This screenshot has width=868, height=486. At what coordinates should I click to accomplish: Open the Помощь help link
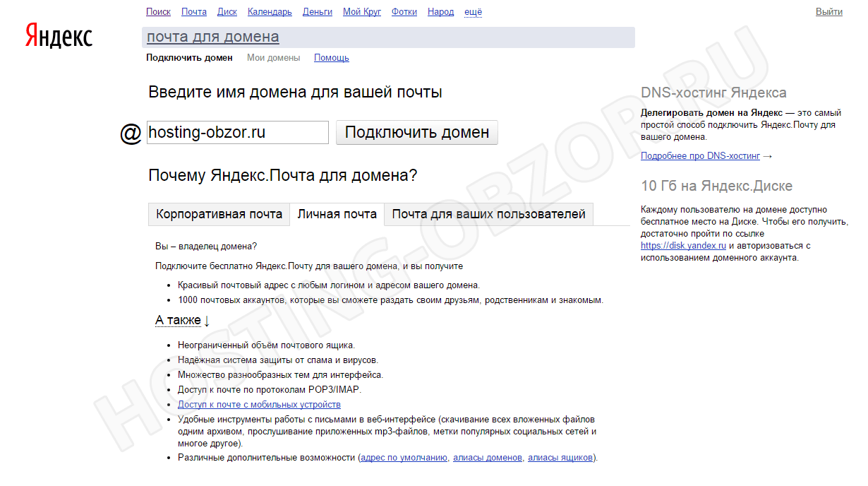(332, 58)
